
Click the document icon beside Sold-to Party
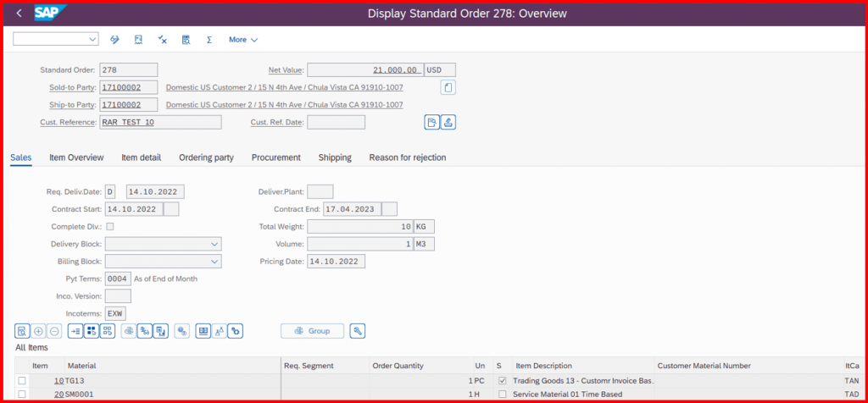[x=448, y=87]
